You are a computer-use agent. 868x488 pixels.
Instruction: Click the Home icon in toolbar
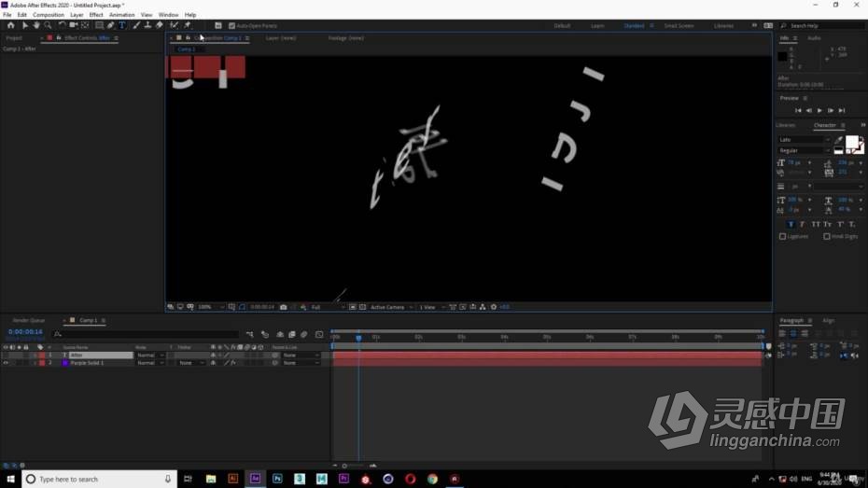(x=10, y=25)
